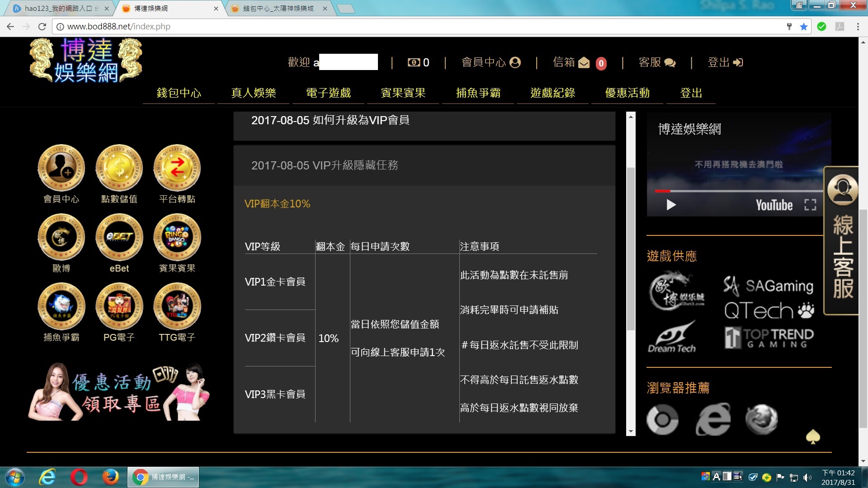Click the 優惠活動 領取專區 banner
Image resolution: width=868 pixels, height=488 pixels.
[118, 391]
